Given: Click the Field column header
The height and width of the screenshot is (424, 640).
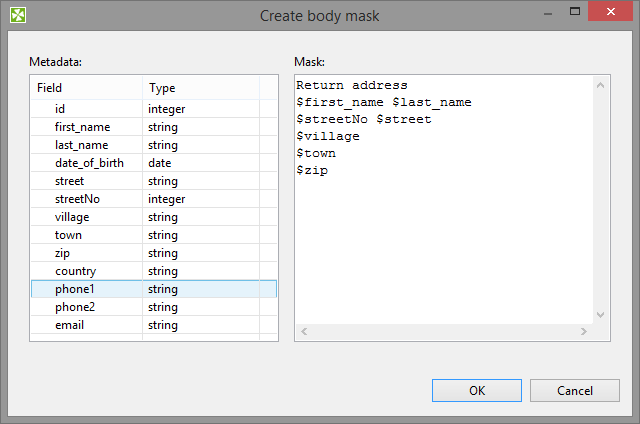Looking at the screenshot, I should [x=86, y=88].
